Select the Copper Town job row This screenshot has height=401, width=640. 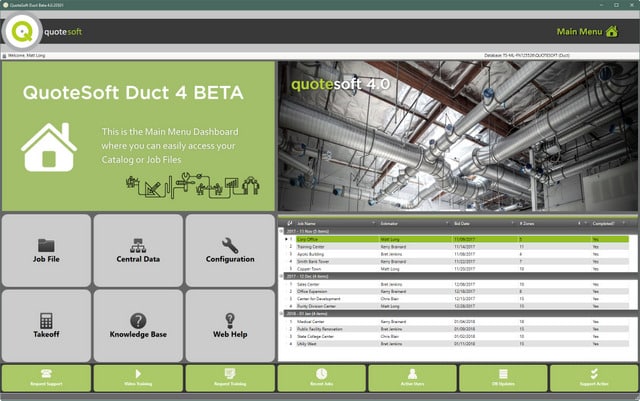457,269
